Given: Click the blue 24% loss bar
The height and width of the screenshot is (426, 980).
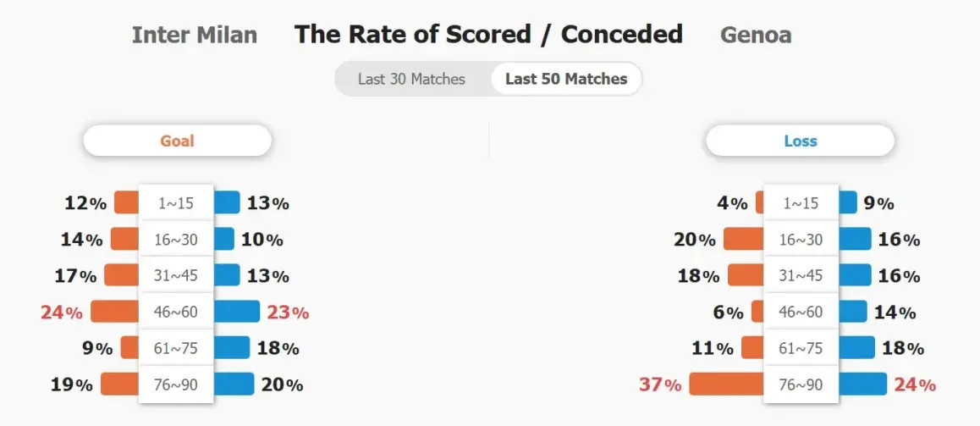Looking at the screenshot, I should [x=862, y=385].
